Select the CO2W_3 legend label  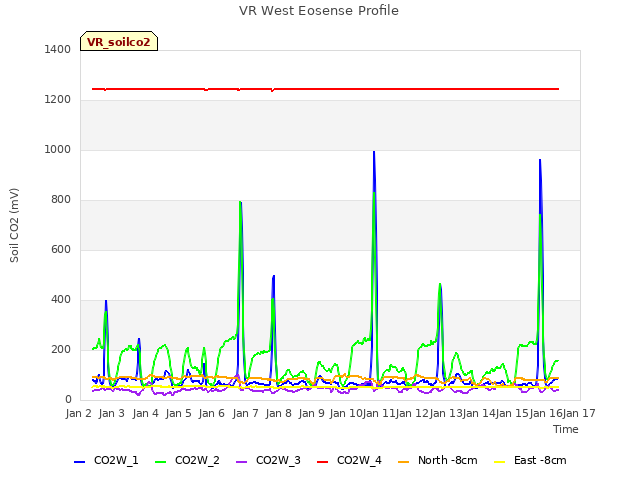point(278,460)
